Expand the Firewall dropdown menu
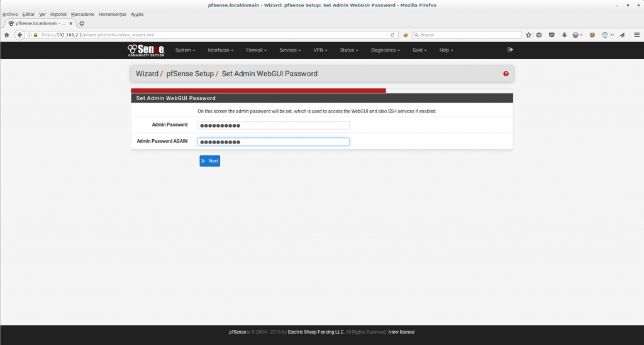Viewport: 644px width, 345px height. click(x=256, y=50)
